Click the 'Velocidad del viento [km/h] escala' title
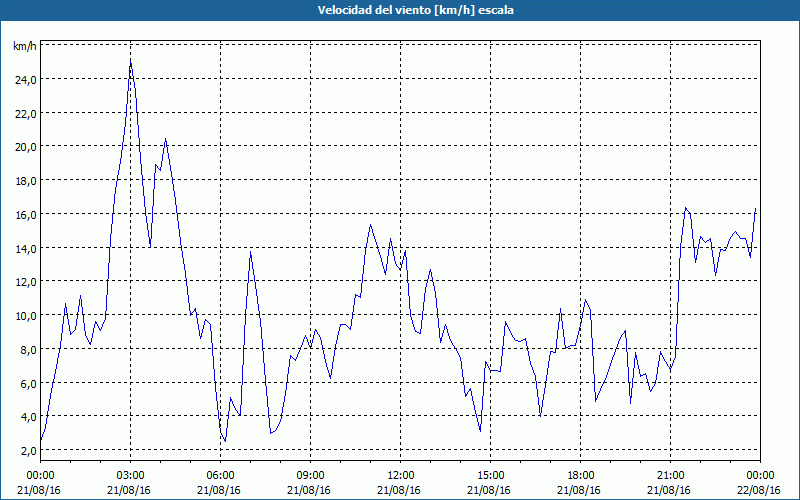Image resolution: width=800 pixels, height=500 pixels. [x=415, y=10]
